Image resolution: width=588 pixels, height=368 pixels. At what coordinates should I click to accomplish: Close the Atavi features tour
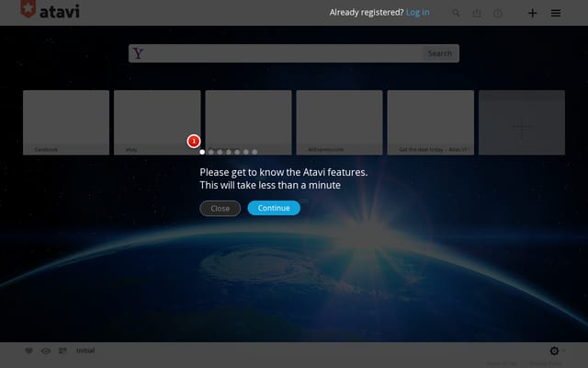click(220, 209)
